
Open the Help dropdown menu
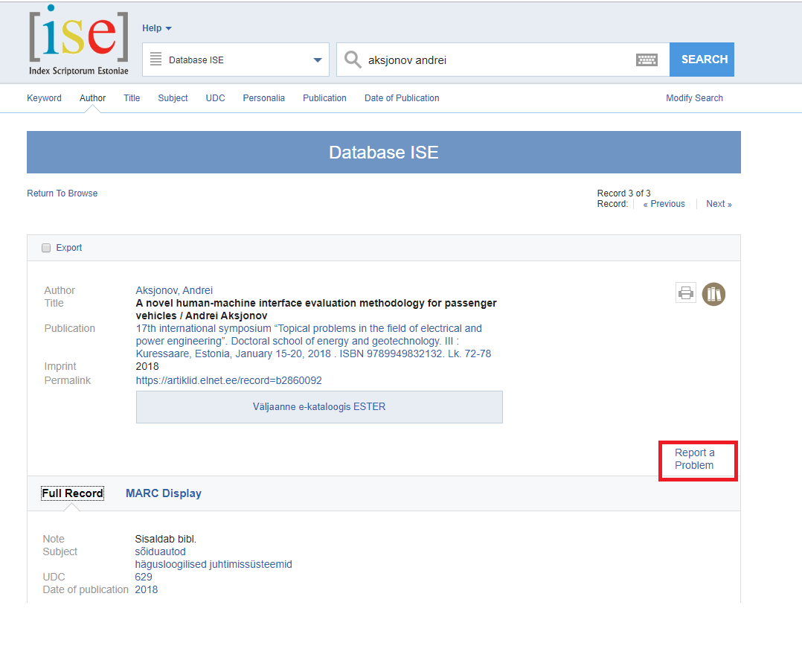click(x=156, y=28)
